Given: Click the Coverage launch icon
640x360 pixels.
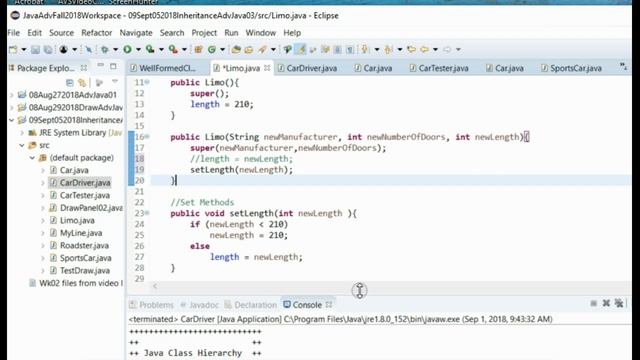Looking at the screenshot, I should pyautogui.click(x=150, y=49).
